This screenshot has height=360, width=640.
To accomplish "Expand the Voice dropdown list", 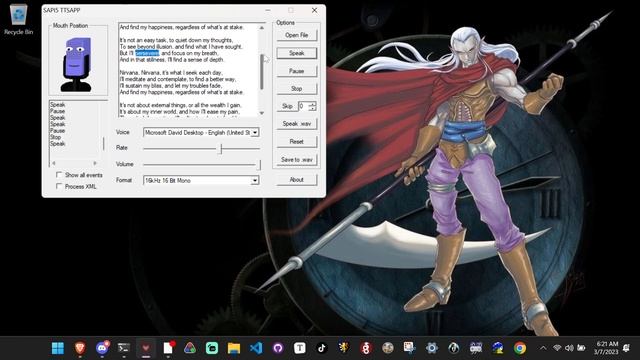I will click(x=255, y=133).
